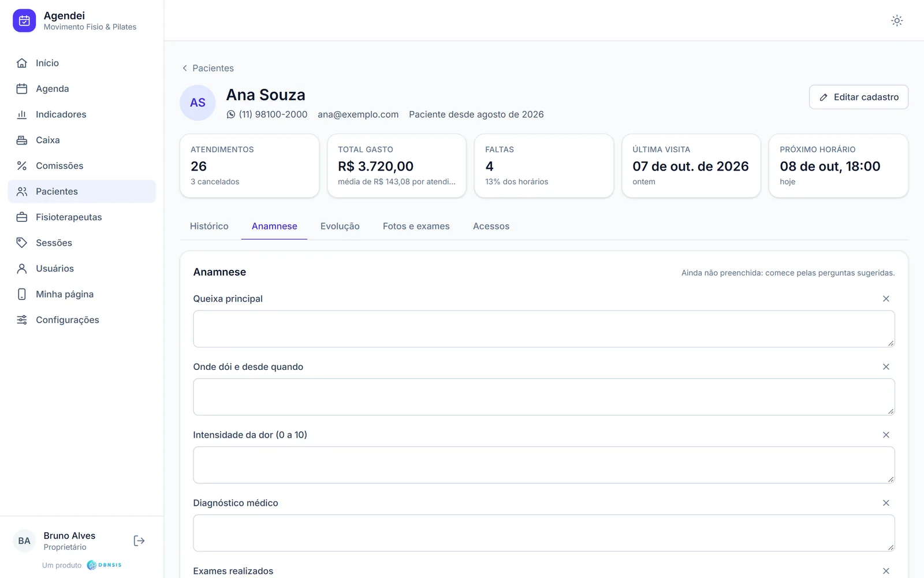This screenshot has width=924, height=578.
Task: Click the (11) 98100-2000 phone number
Action: point(273,114)
